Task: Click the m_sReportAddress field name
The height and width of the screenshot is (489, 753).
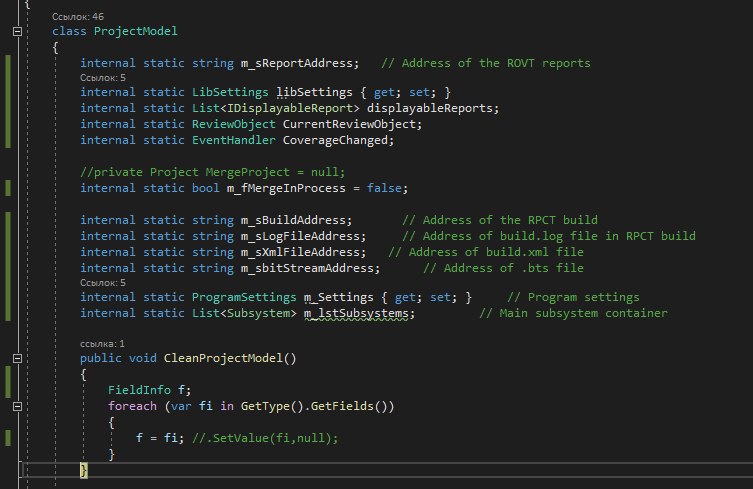Action: click(x=297, y=63)
